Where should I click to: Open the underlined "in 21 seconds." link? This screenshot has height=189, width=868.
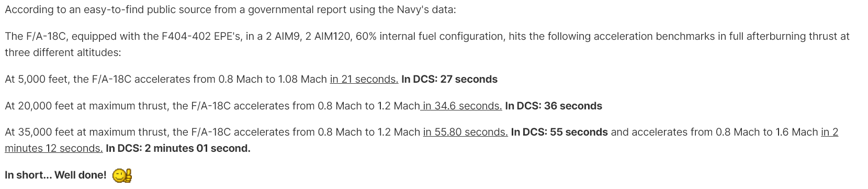click(364, 79)
